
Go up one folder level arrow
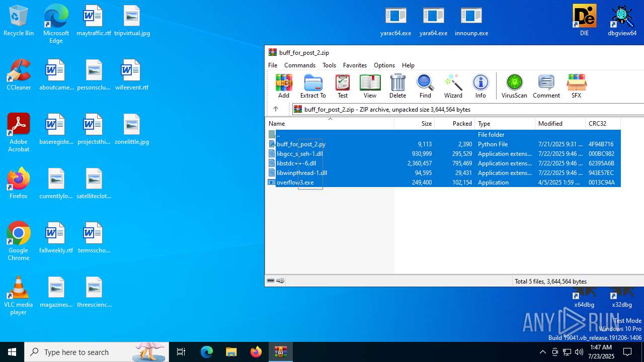click(x=276, y=109)
